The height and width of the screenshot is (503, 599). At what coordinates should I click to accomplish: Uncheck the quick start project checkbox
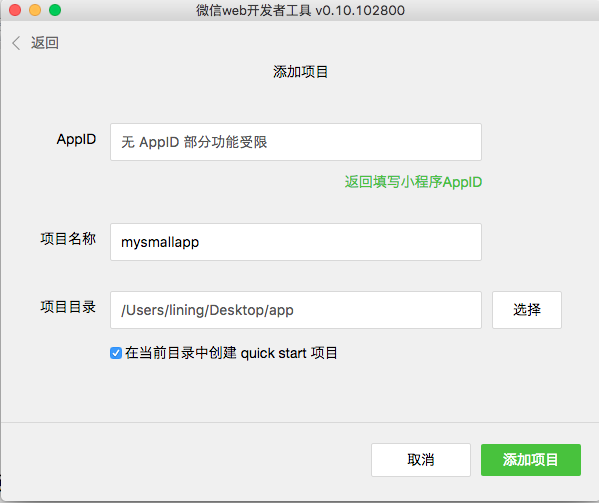click(116, 353)
